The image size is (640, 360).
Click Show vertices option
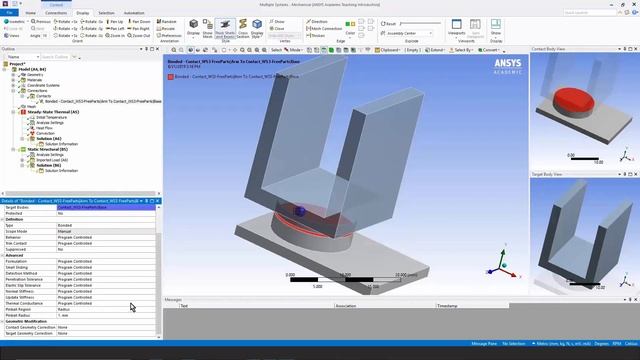[x=277, y=21]
